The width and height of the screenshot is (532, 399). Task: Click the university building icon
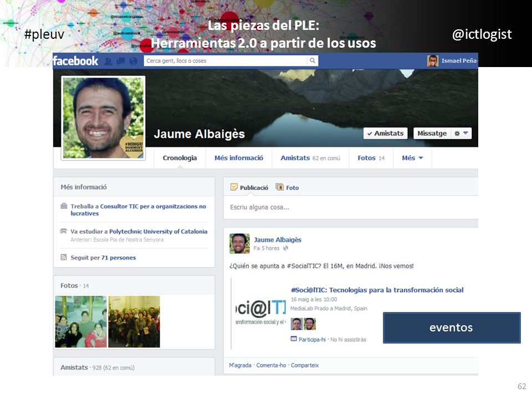pyautogui.click(x=63, y=231)
